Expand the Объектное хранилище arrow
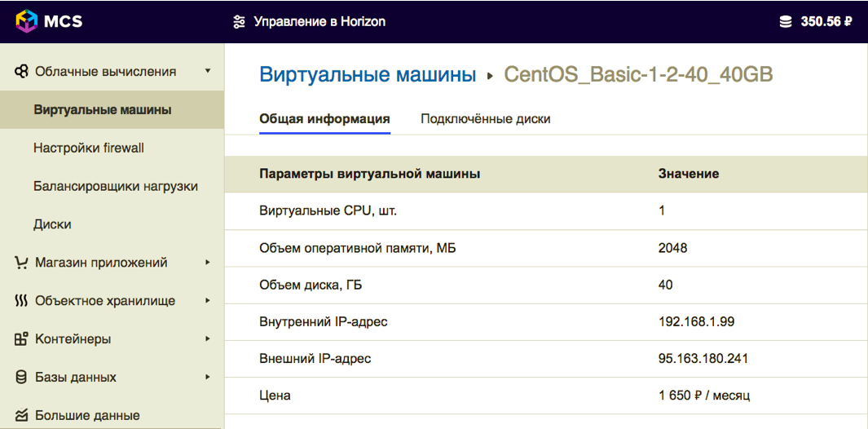The height and width of the screenshot is (429, 868). tap(208, 300)
